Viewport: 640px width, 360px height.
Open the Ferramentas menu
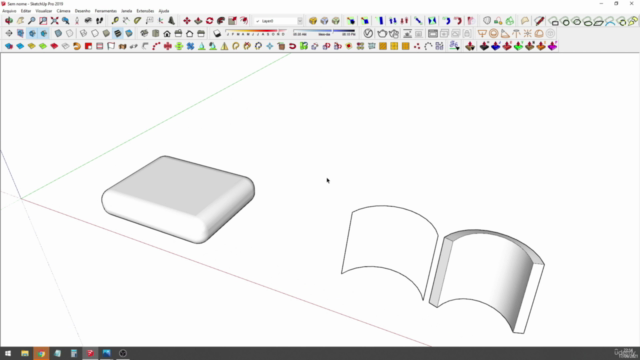(106, 11)
